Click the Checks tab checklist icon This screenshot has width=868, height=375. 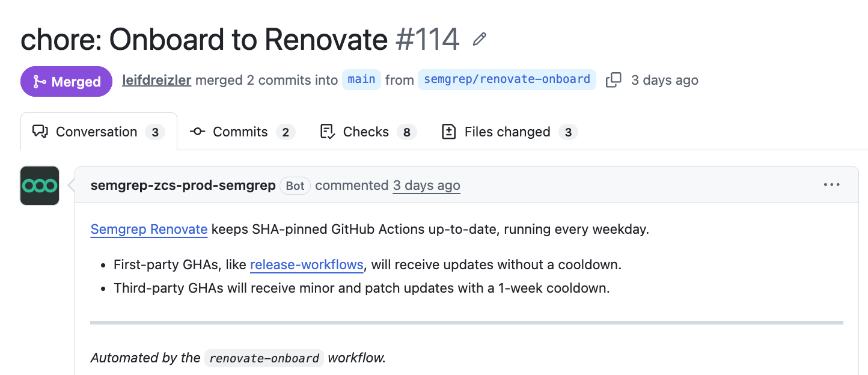(328, 132)
